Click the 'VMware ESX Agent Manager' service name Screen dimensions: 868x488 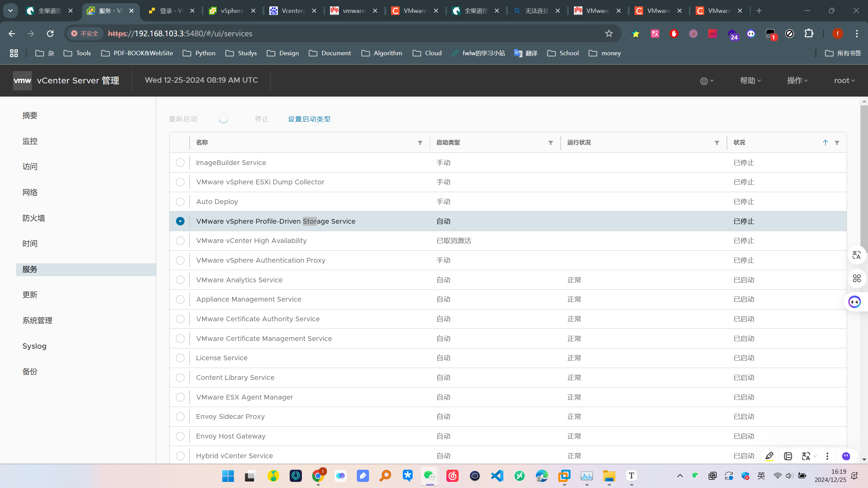(244, 397)
